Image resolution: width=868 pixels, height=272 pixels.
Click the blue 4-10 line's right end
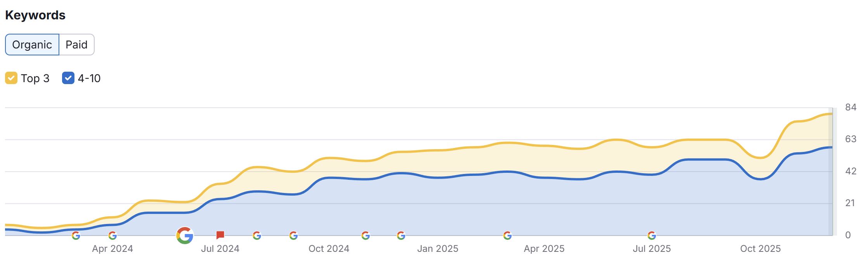coord(830,147)
